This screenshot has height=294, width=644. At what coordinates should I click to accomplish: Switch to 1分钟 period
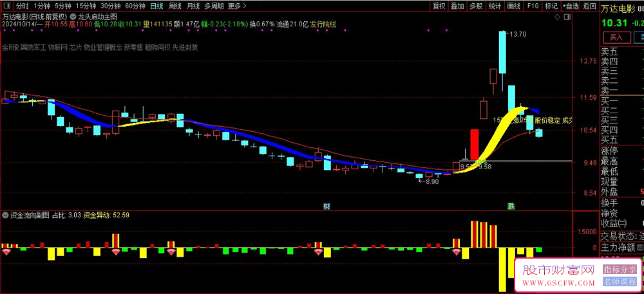(x=41, y=6)
